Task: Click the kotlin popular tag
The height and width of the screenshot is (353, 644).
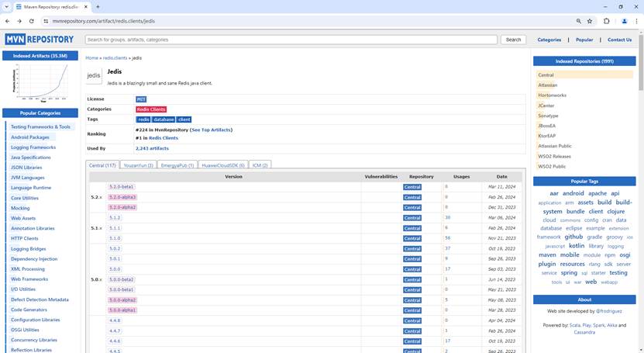Action: click(x=577, y=246)
